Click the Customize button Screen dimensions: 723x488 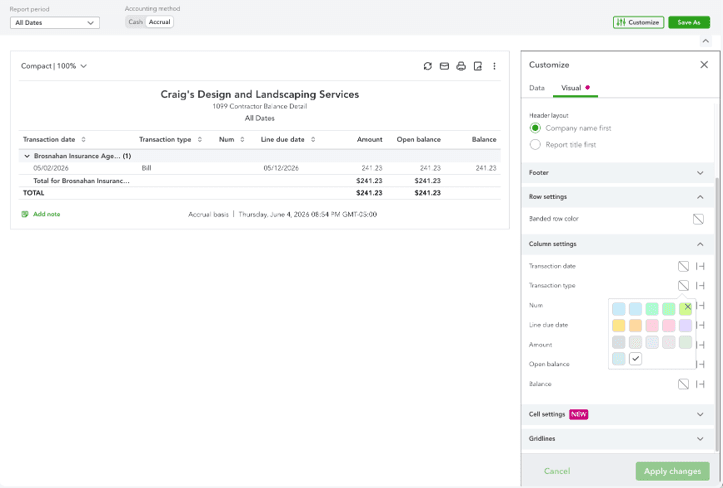click(638, 22)
